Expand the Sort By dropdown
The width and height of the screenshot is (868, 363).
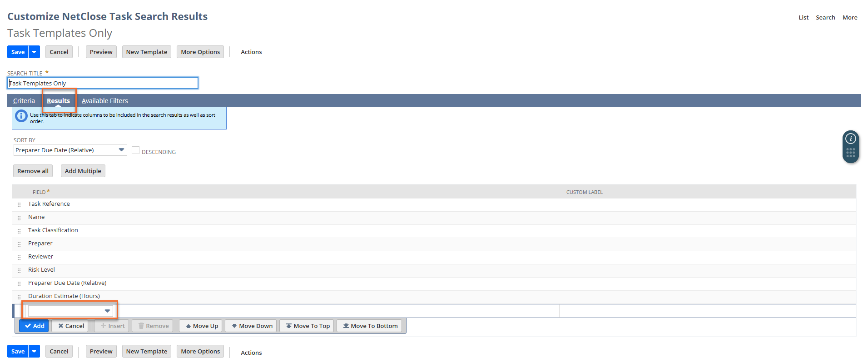click(x=121, y=150)
